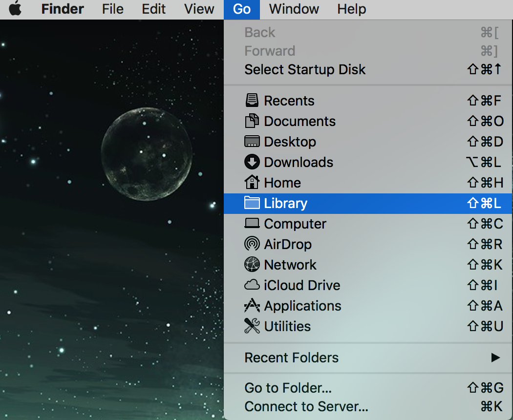
Task: Go to the Desktop folder
Action: (368, 142)
